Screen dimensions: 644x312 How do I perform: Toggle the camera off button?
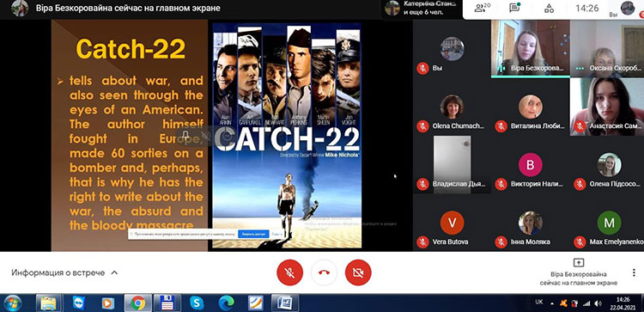[358, 273]
